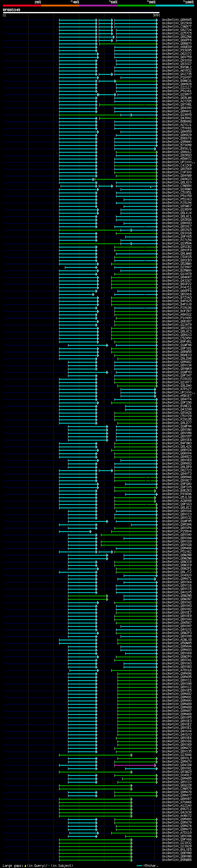Open hit UniRef100_Q257C5
197x868 pixels.
point(177,33)
